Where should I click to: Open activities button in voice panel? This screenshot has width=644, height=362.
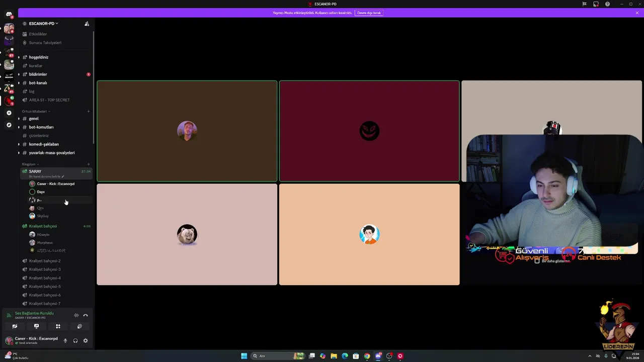tap(58, 326)
